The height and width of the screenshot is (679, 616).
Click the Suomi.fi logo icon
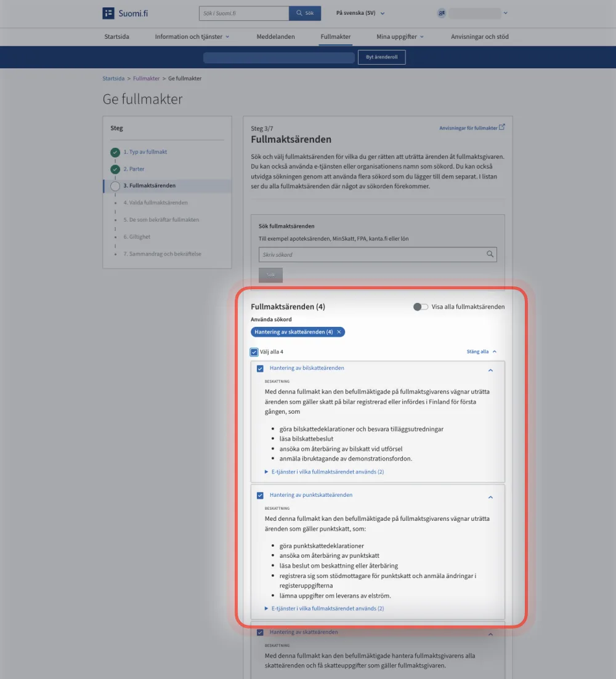(108, 13)
